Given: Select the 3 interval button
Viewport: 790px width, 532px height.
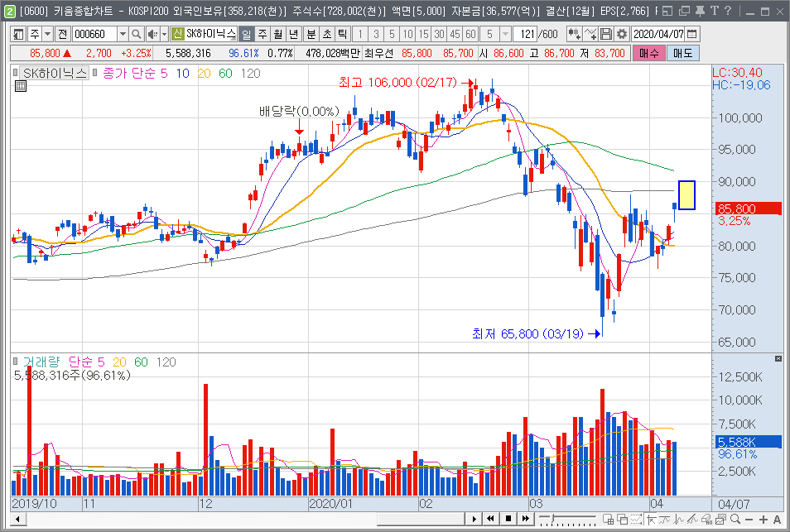Looking at the screenshot, I should click(376, 34).
